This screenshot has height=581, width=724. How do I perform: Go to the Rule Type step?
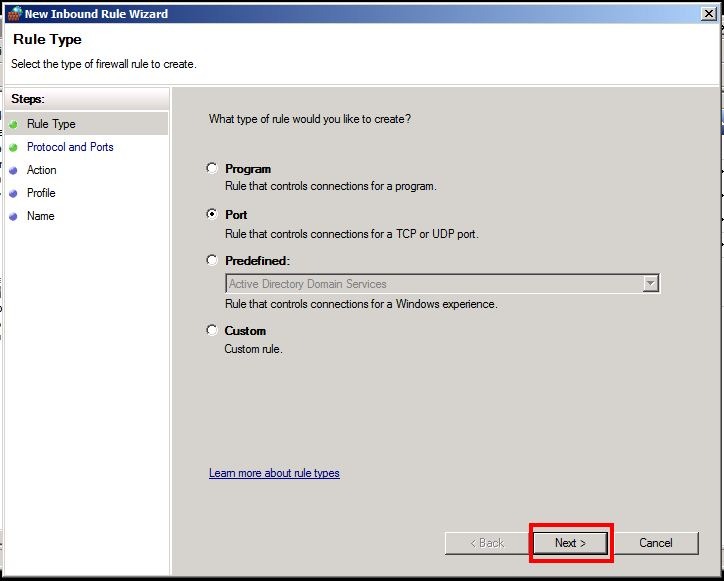click(x=51, y=124)
